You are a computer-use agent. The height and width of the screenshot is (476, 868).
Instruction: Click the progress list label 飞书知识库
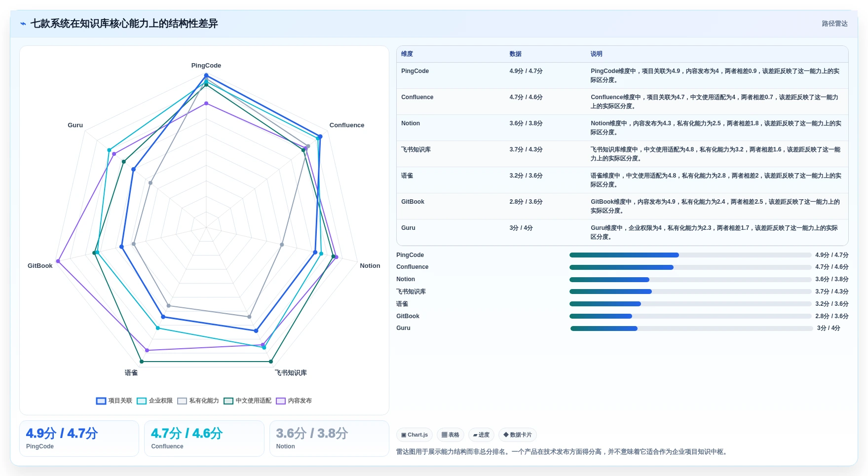pos(411,292)
